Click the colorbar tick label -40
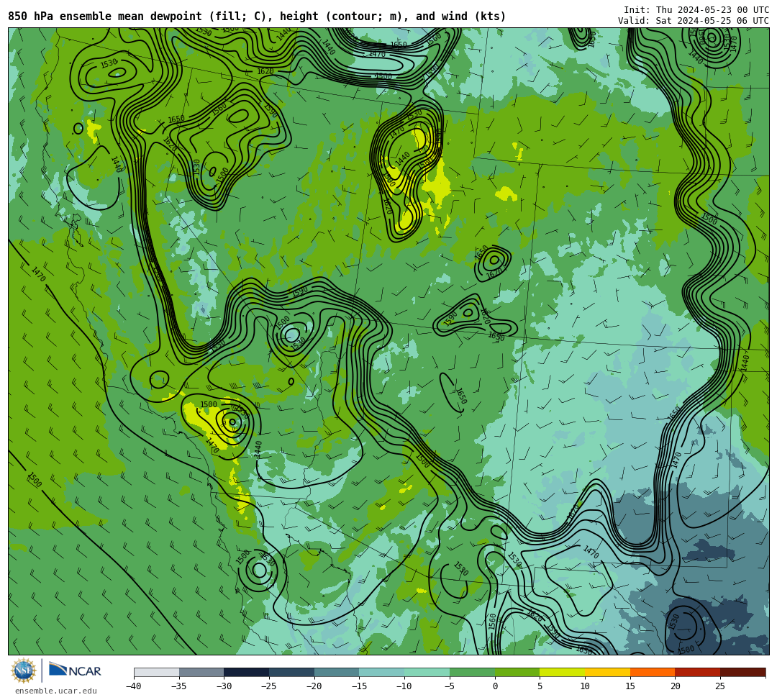777x700 pixels. [133, 686]
